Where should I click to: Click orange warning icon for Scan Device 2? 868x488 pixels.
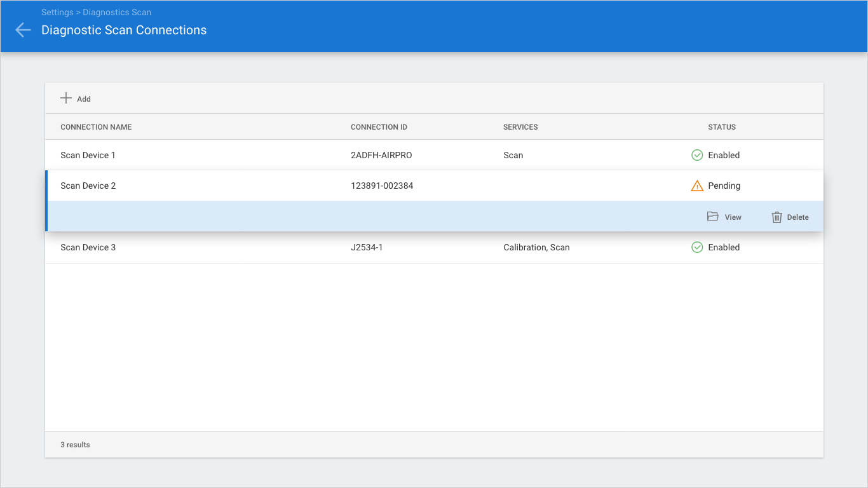pyautogui.click(x=697, y=186)
